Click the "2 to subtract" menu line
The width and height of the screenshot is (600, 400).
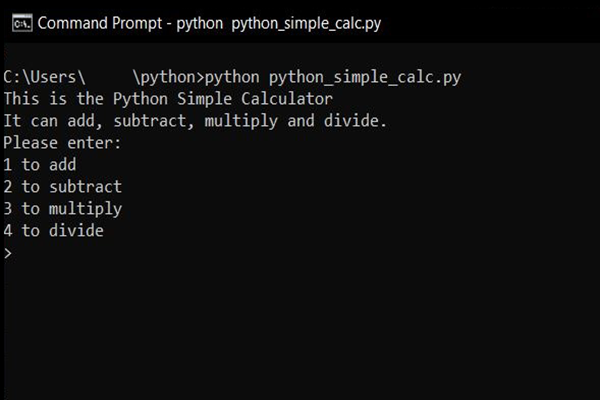tap(63, 187)
